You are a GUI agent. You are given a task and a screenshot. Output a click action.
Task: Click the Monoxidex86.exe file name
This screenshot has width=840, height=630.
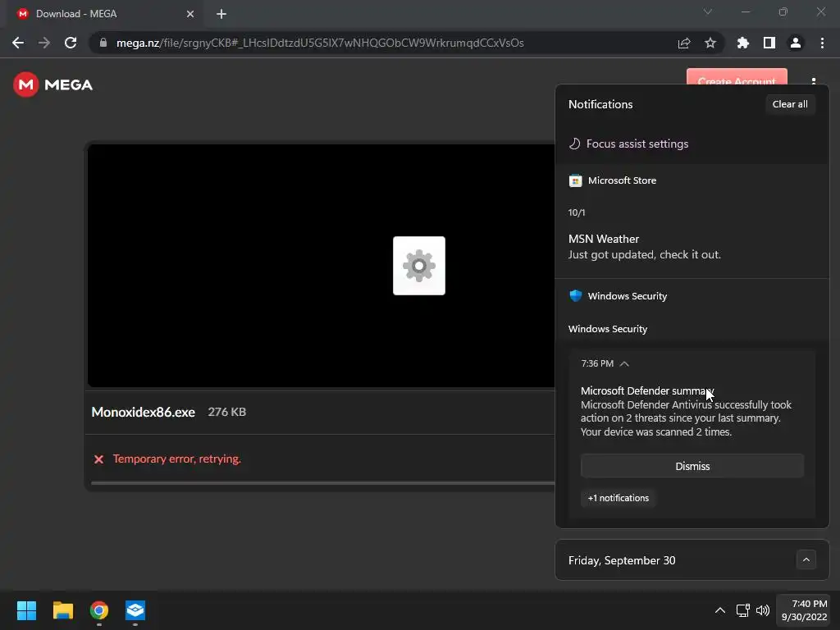pos(143,412)
